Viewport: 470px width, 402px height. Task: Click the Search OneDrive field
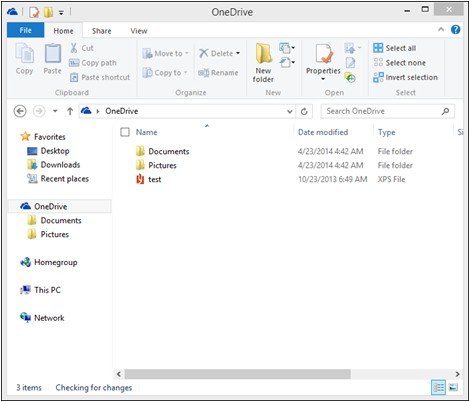coord(387,111)
